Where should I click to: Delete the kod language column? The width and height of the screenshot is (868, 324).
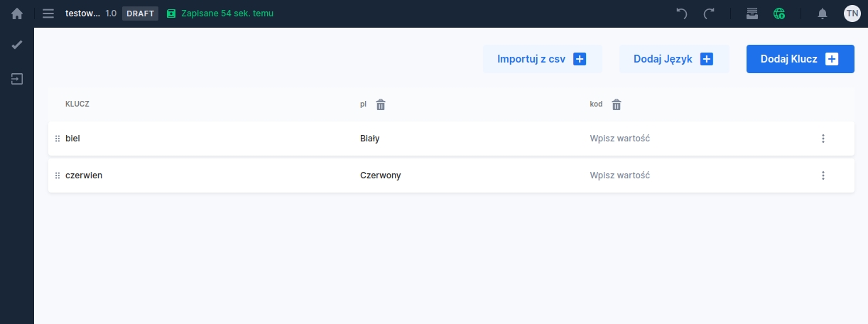pyautogui.click(x=617, y=104)
